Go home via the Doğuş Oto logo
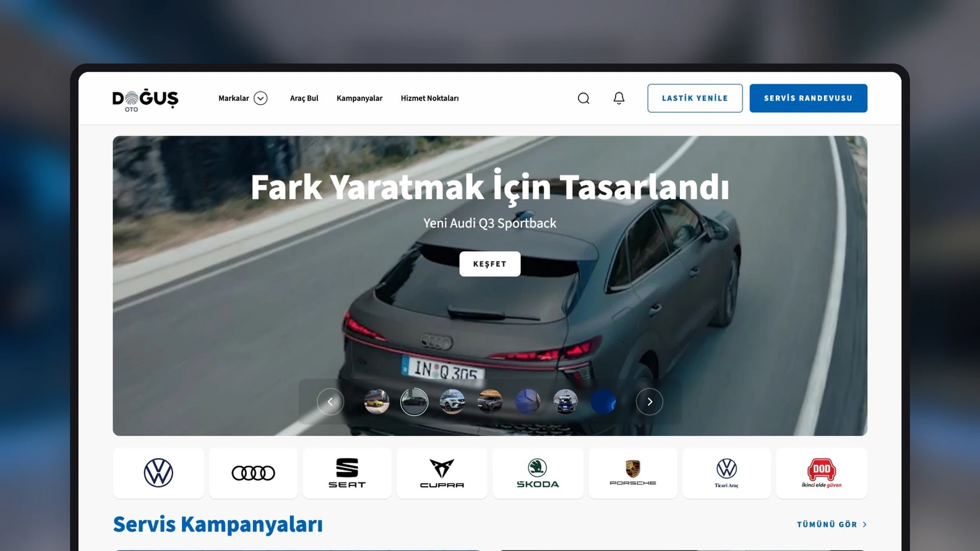The image size is (980, 551). [145, 100]
